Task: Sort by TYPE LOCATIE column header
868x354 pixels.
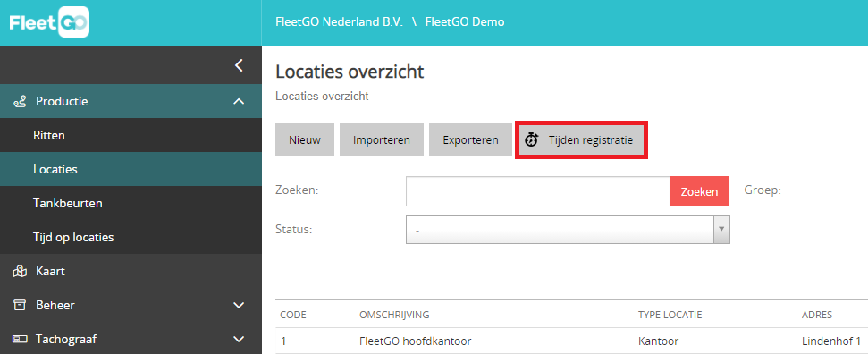Action: [670, 315]
